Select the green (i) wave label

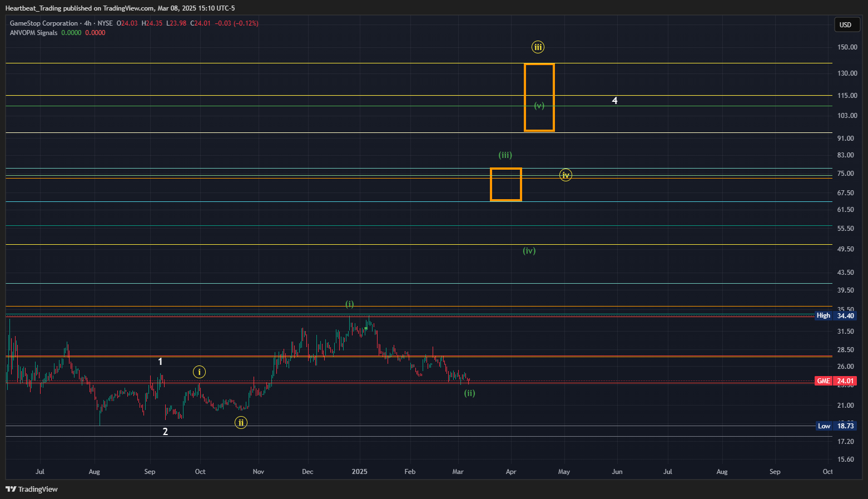pyautogui.click(x=349, y=304)
